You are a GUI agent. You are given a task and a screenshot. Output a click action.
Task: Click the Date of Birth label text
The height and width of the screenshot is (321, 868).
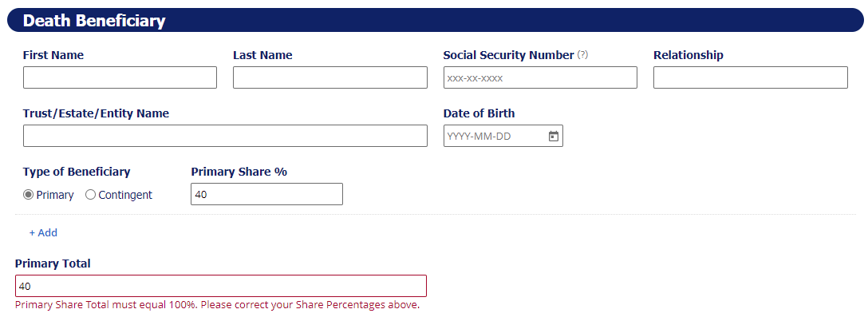tap(479, 113)
